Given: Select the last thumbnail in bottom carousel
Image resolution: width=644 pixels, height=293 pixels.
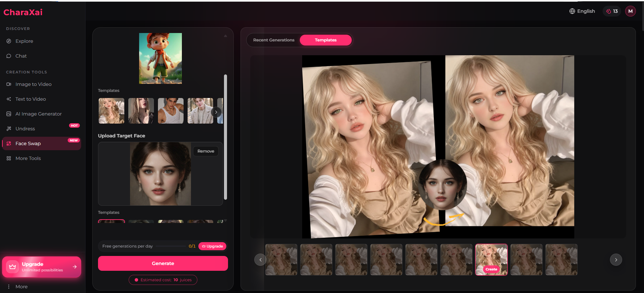Looking at the screenshot, I should pos(561,260).
